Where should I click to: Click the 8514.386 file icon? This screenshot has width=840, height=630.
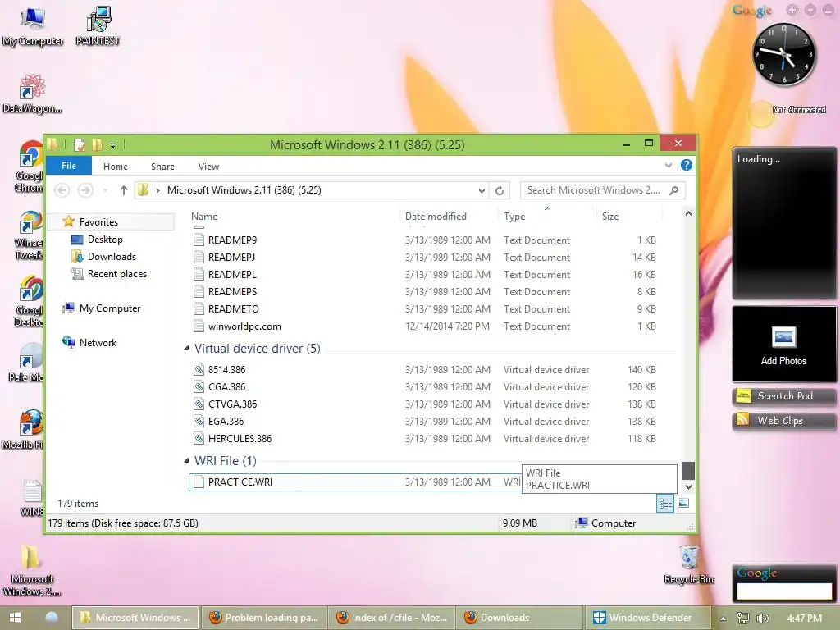click(x=199, y=370)
